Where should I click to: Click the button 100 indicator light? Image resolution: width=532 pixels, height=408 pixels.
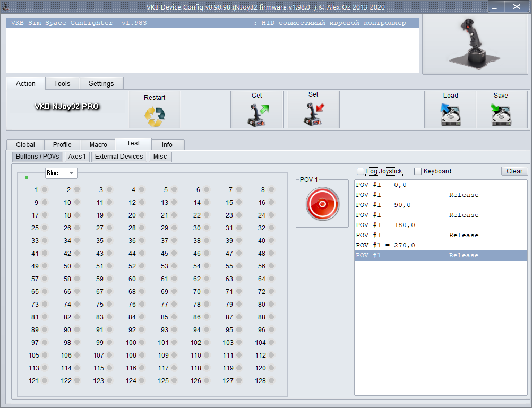[x=142, y=343]
